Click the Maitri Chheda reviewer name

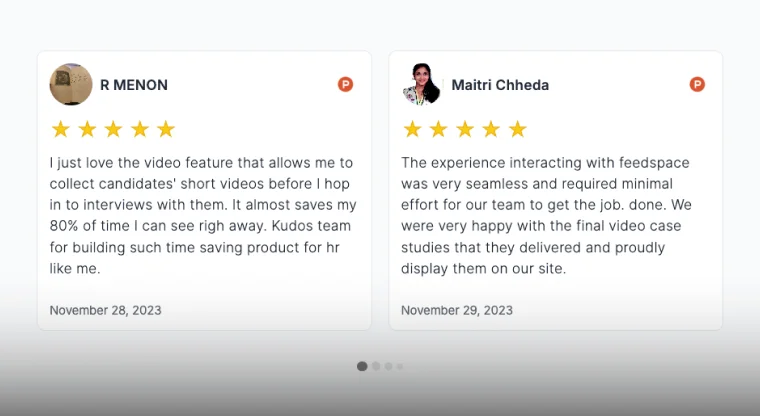(500, 85)
